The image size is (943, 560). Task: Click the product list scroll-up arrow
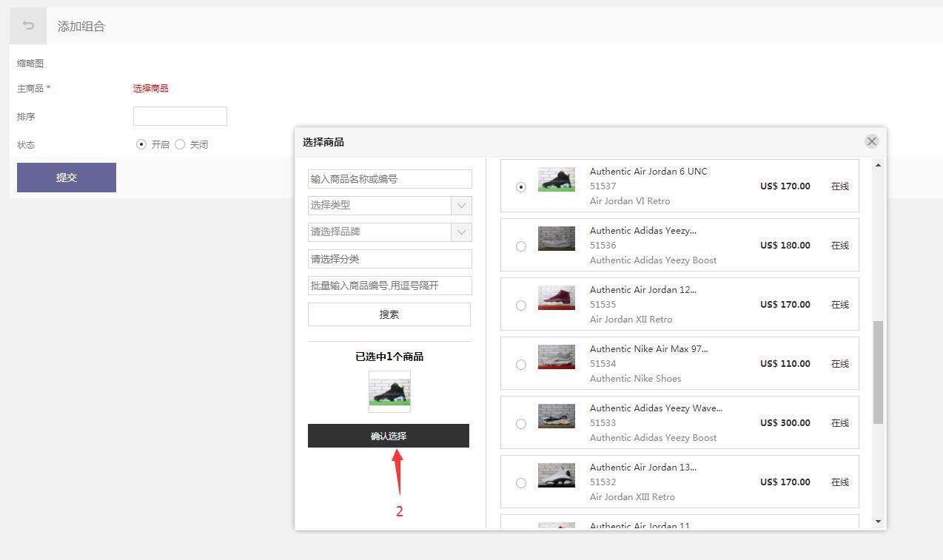click(x=879, y=165)
